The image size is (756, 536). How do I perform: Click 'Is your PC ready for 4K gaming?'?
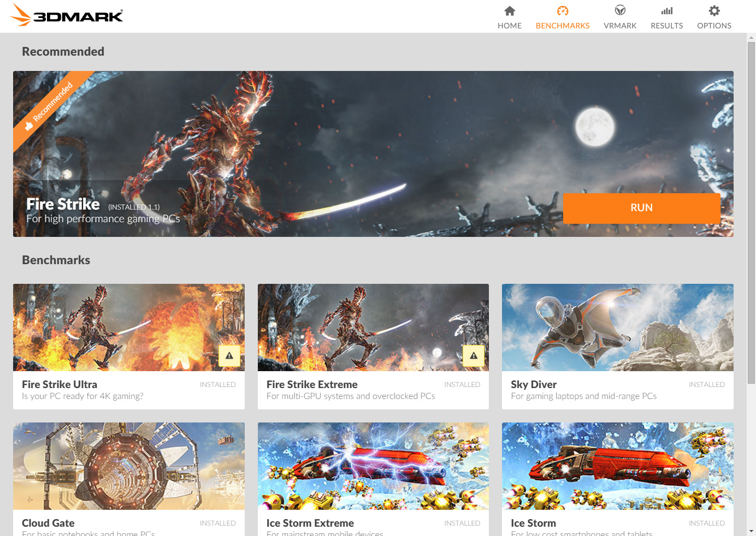point(82,396)
